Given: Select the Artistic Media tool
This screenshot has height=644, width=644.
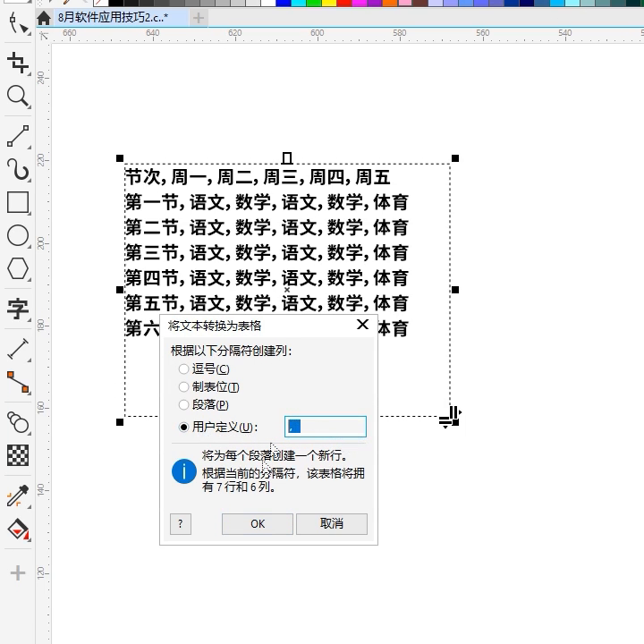Looking at the screenshot, I should tap(18, 170).
